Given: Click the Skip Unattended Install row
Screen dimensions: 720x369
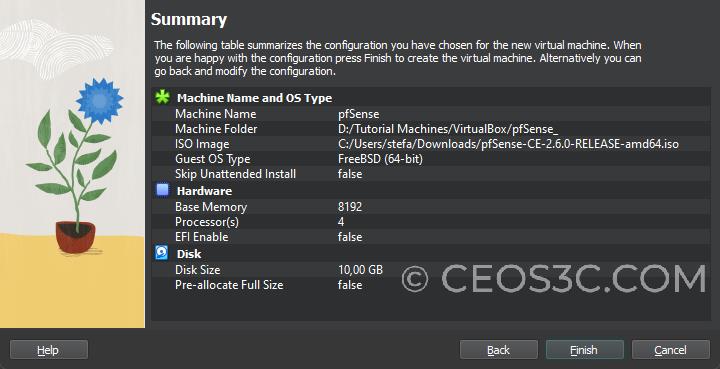Looking at the screenshot, I should 431,174.
